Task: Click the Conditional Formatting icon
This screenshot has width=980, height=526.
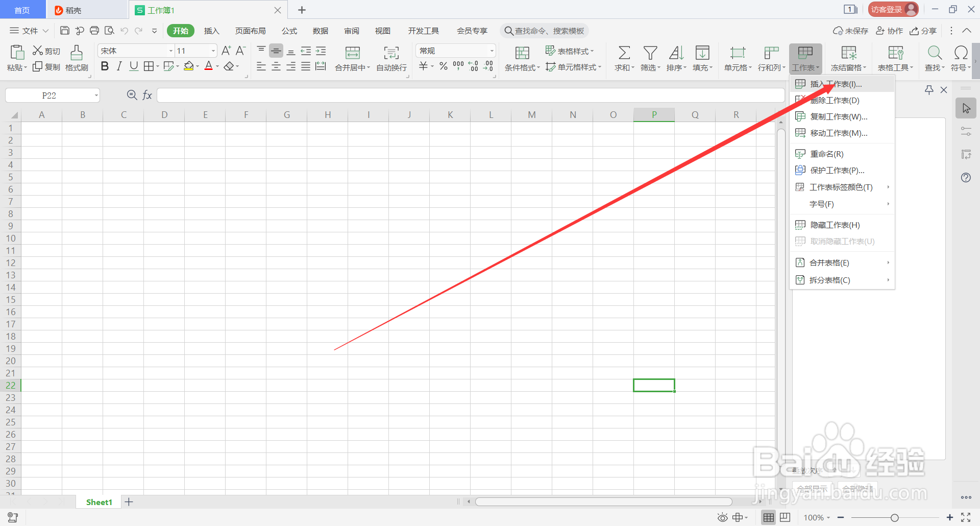Action: coord(522,53)
